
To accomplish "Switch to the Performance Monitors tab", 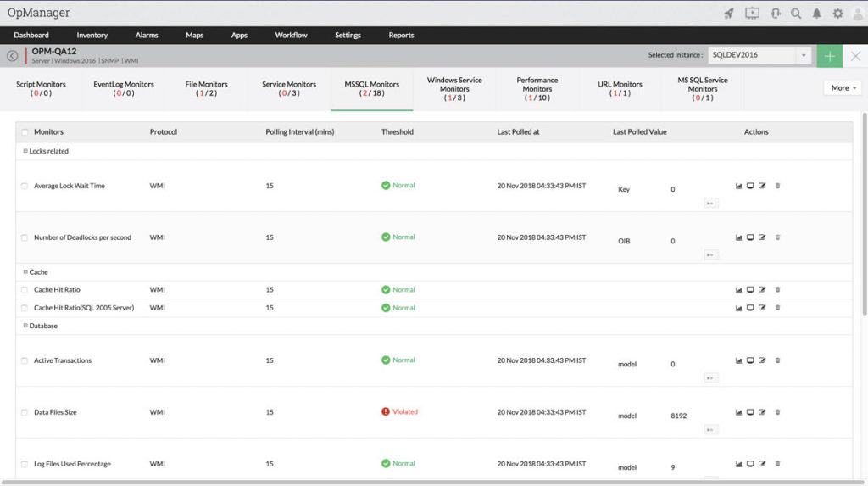I will [x=537, y=89].
